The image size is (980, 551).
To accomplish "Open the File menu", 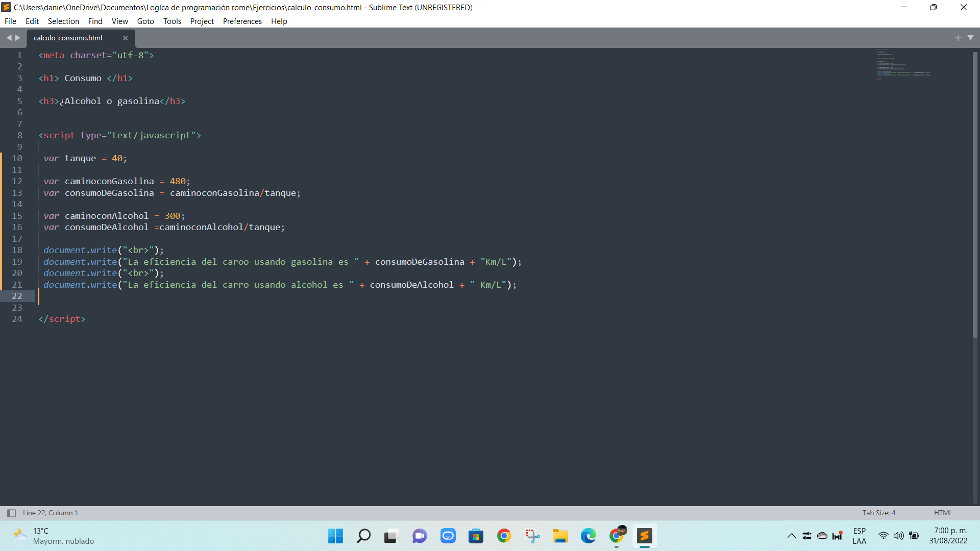I will (x=10, y=21).
